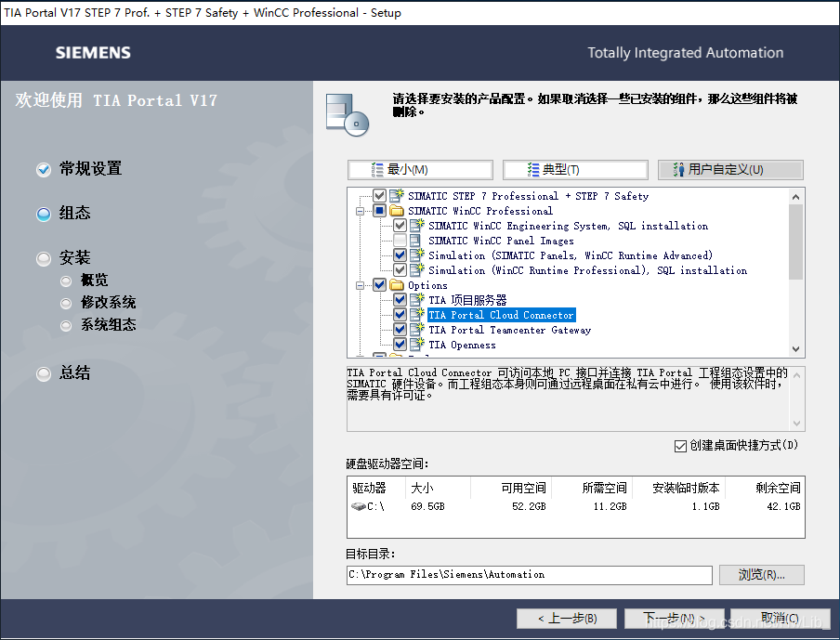840x640 pixels.
Task: Click the Options folder icon
Action: (x=397, y=285)
